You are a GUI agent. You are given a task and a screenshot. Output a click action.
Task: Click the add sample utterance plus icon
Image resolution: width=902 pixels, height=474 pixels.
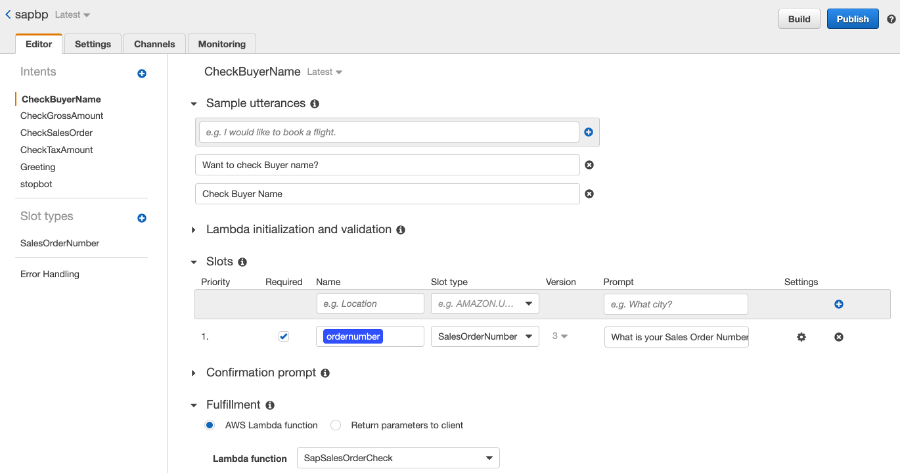(x=588, y=132)
